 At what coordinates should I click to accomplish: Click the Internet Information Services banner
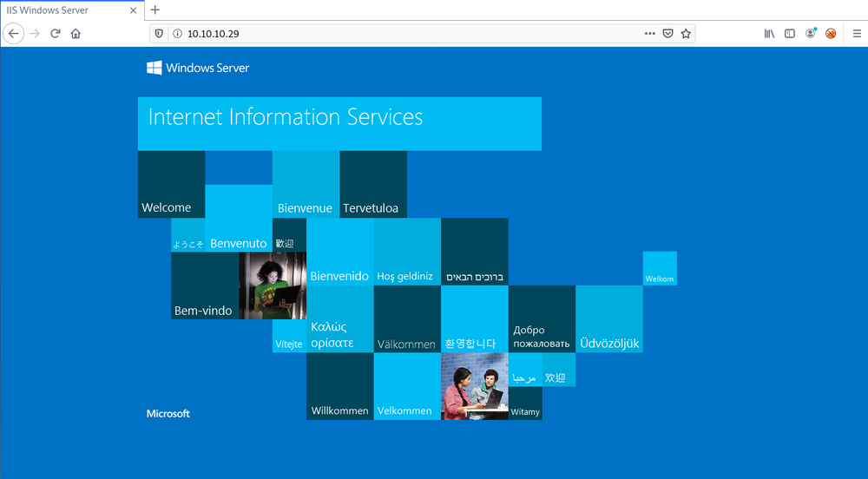pyautogui.click(x=339, y=123)
